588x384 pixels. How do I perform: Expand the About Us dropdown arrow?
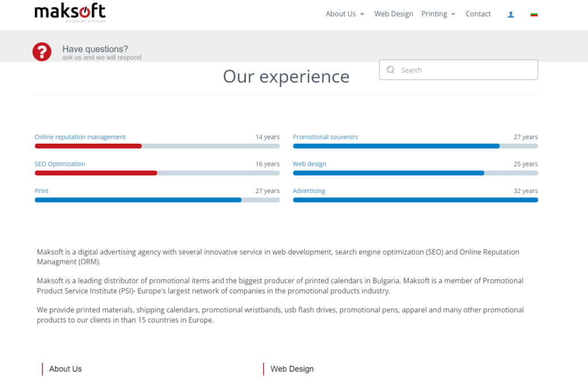pos(362,14)
